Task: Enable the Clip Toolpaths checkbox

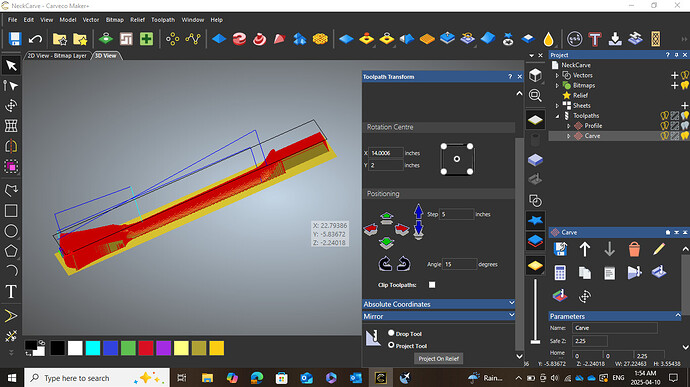Action: (432, 285)
